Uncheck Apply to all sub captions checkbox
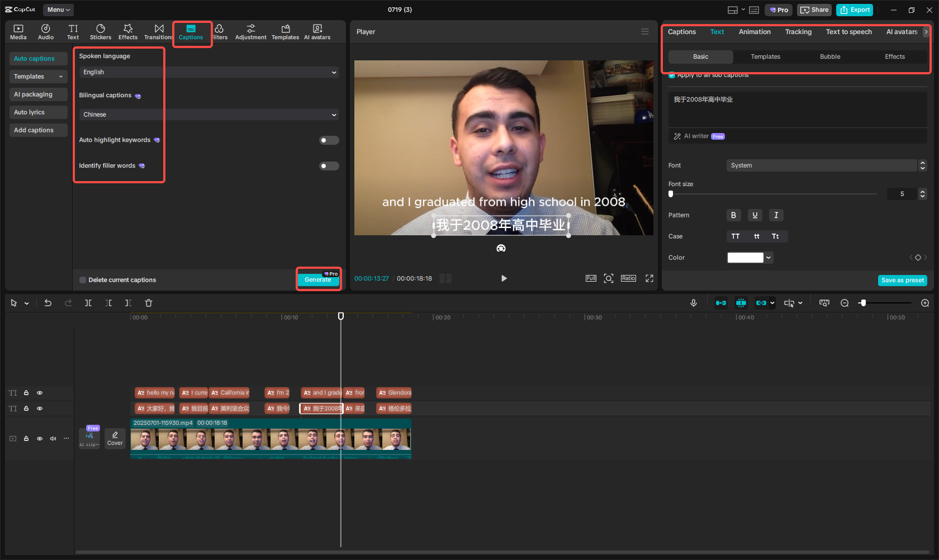Screen dimensions: 939x560 [672, 75]
